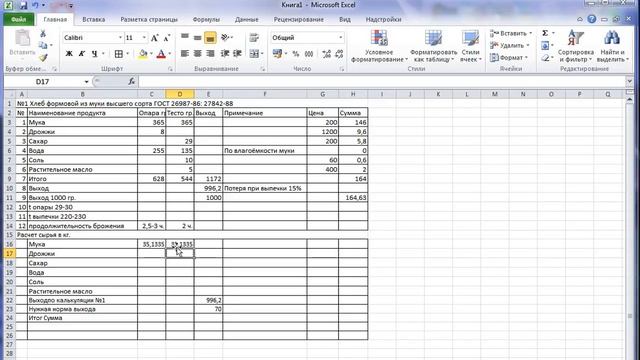This screenshot has height=360, width=640.
Task: Open the Число dialog launcher
Action: click(x=342, y=69)
